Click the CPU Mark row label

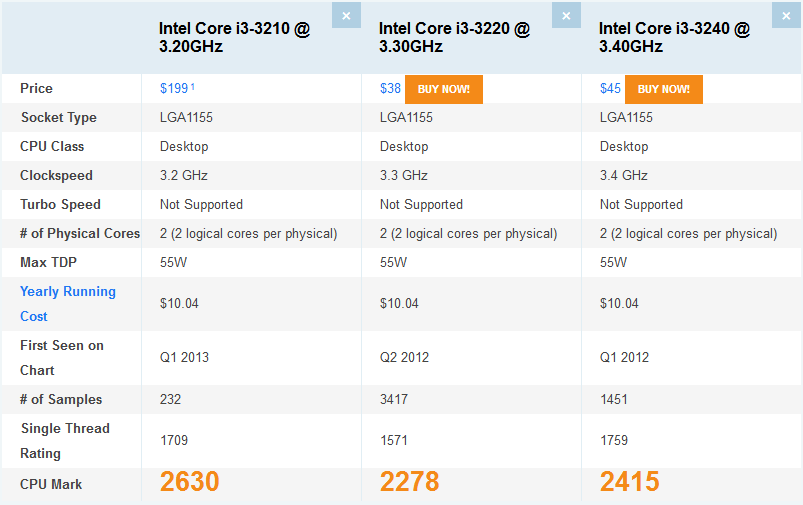(51, 485)
